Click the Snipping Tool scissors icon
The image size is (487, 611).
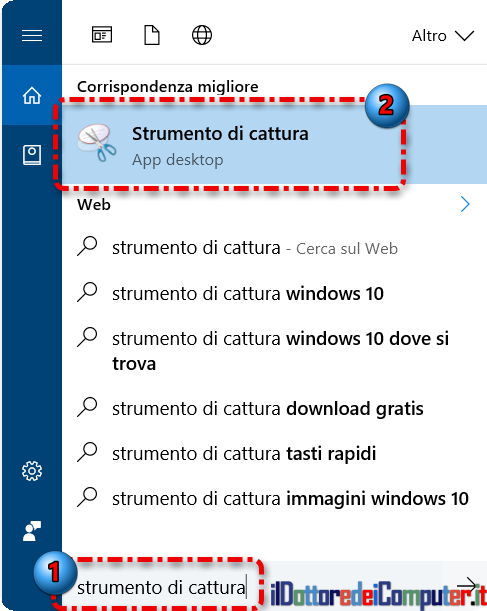97,143
